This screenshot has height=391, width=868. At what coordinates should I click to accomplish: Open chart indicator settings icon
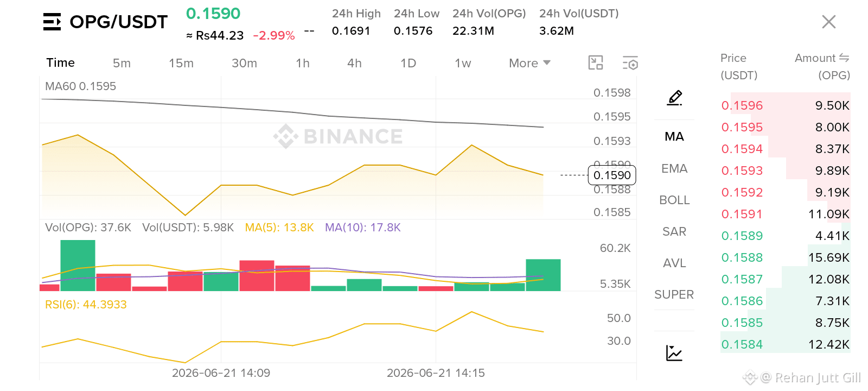coord(630,63)
